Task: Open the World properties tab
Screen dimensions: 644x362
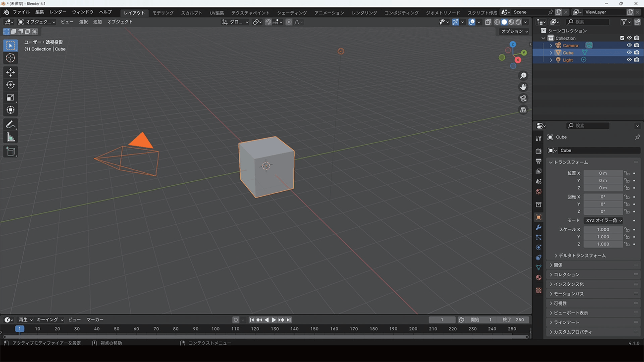Action: 538,192
